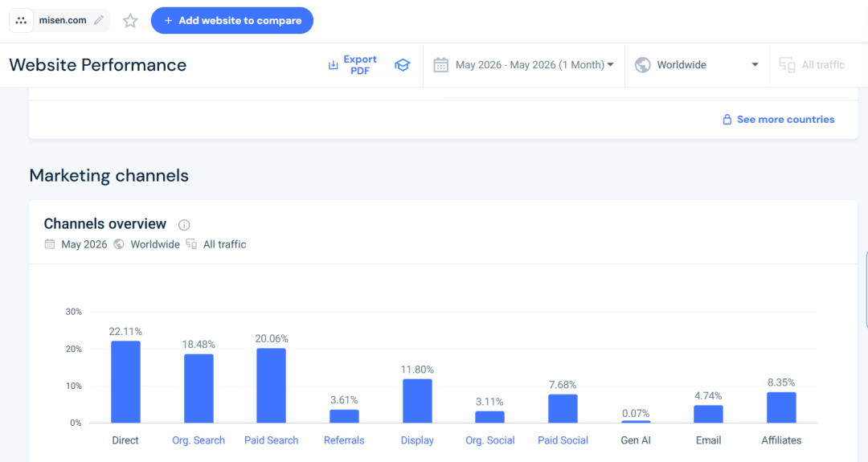Click the Direct traffic bar in chart
The image size is (868, 462).
click(125, 382)
